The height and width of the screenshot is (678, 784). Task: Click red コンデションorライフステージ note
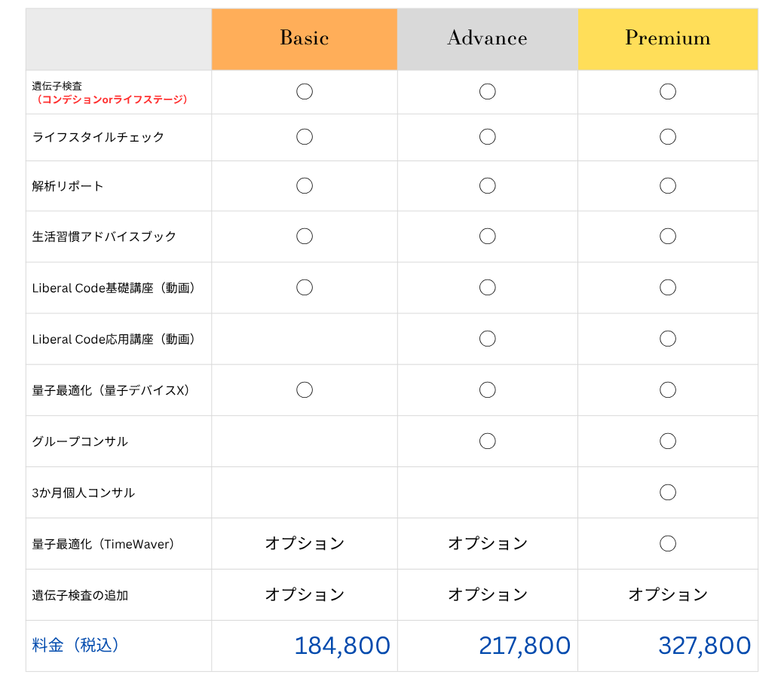pyautogui.click(x=111, y=99)
